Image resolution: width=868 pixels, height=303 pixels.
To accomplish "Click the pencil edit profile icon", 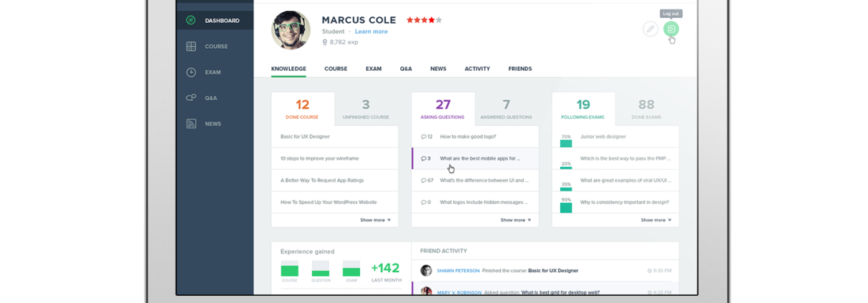I will click(x=650, y=29).
